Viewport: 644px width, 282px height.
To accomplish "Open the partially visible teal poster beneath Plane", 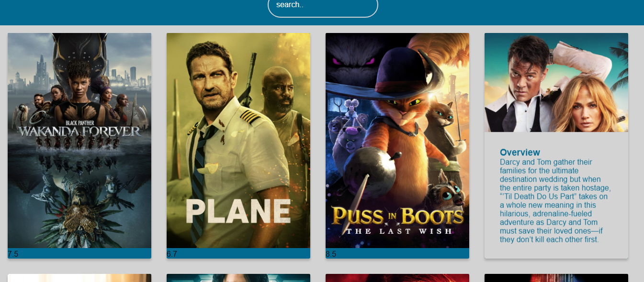I will [238, 278].
